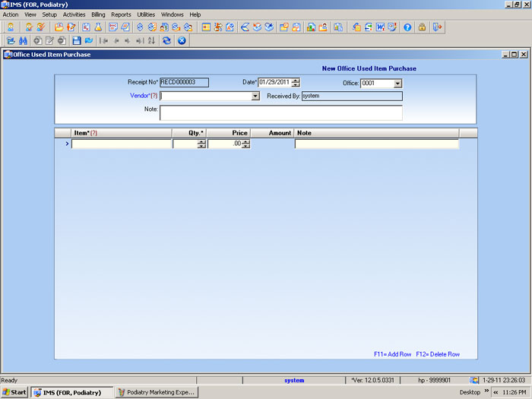Click the blue circle X close icon

(182, 41)
